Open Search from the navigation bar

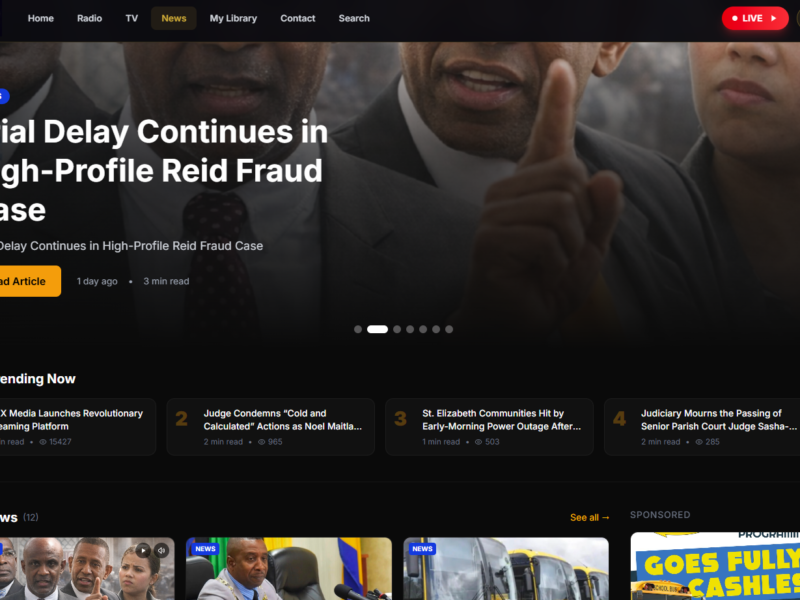point(354,18)
